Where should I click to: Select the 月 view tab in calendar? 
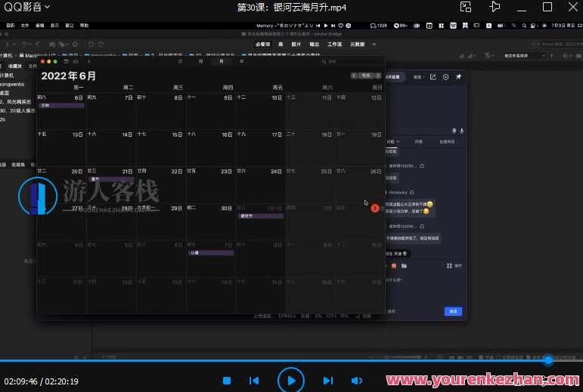click(222, 61)
